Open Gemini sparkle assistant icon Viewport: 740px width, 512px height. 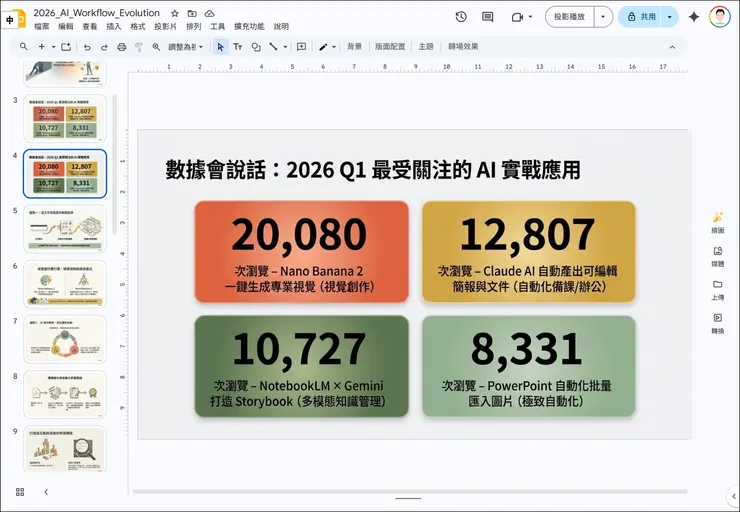click(x=694, y=17)
